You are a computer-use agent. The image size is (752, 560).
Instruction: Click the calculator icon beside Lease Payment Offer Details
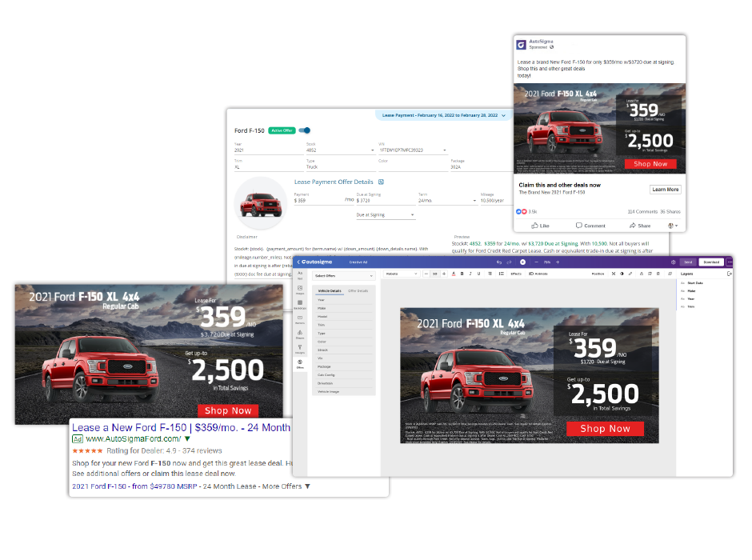click(x=382, y=182)
